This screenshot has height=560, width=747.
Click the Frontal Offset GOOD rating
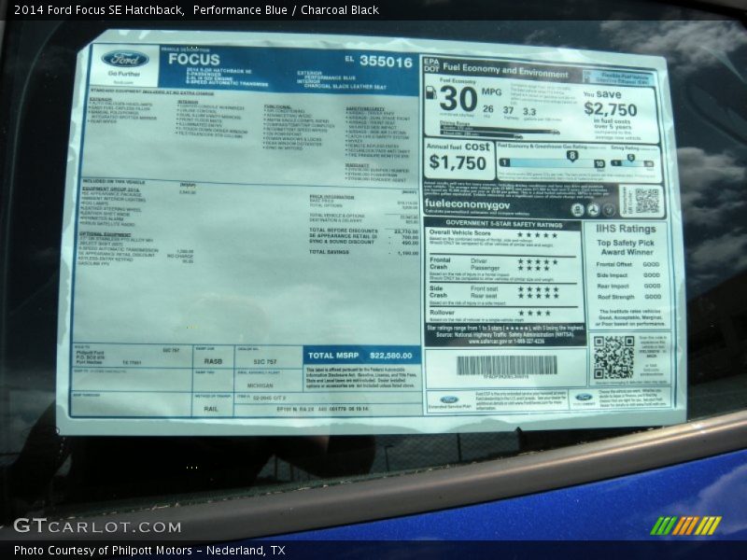pos(651,264)
